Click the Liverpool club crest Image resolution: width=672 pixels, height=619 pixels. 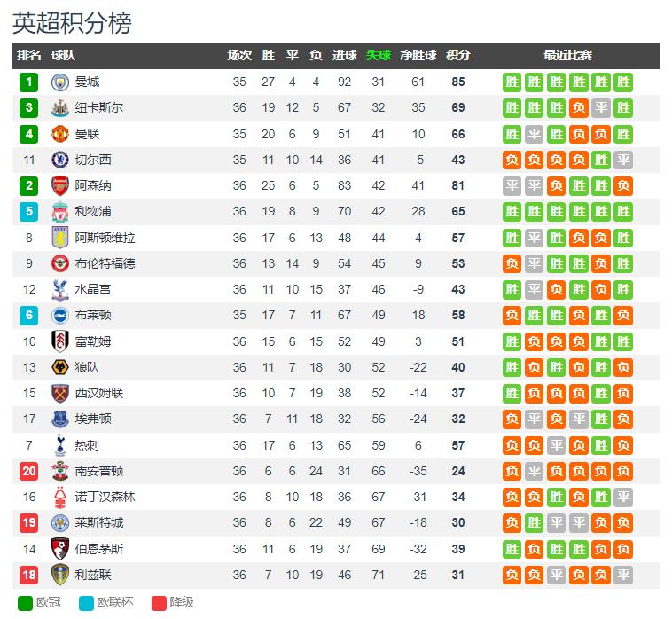pos(60,212)
